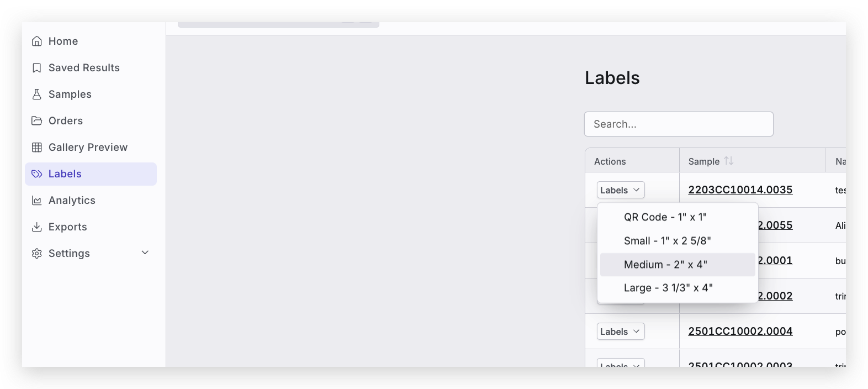
Task: Open sample link 2203CC10014.0035
Action: pyautogui.click(x=740, y=190)
